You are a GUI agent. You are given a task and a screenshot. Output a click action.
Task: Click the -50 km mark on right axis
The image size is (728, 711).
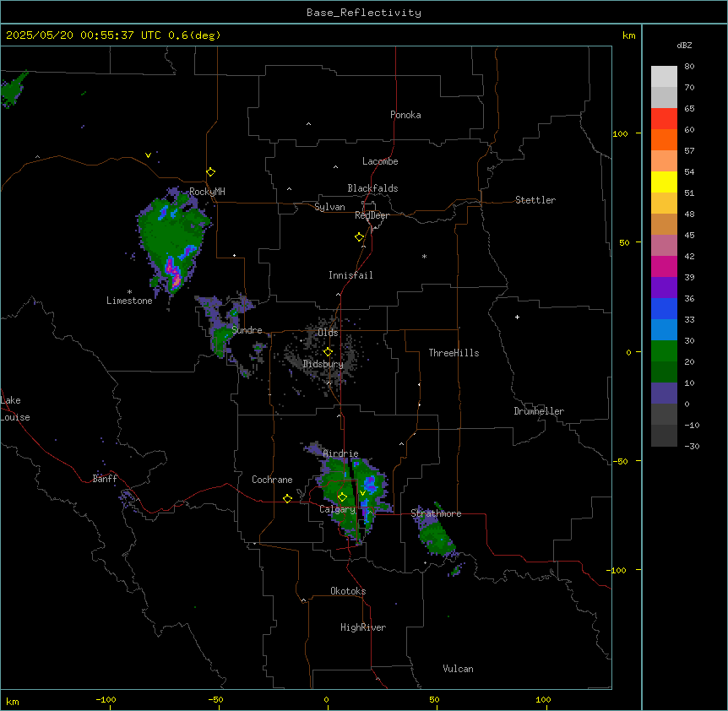[620, 461]
